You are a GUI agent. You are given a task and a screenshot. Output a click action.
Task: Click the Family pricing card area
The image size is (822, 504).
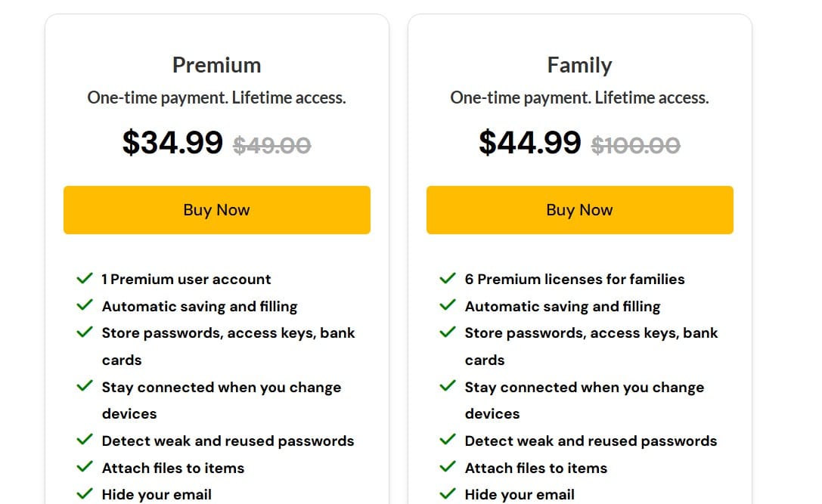(580, 249)
